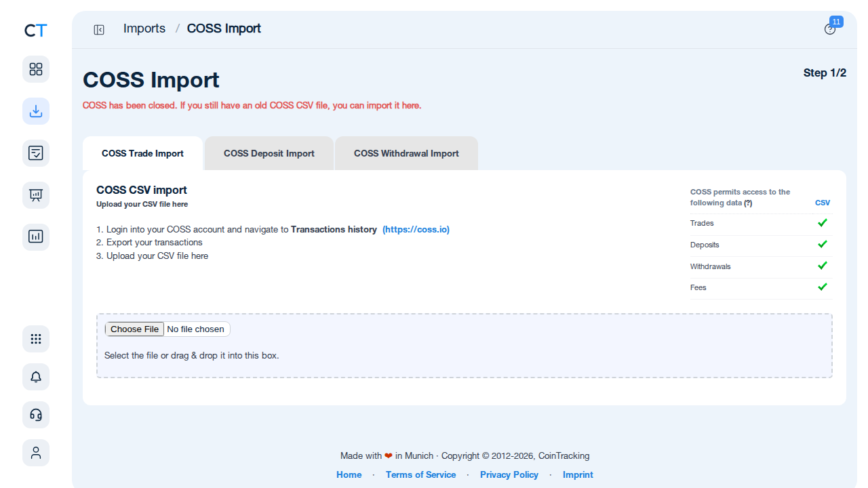Image resolution: width=868 pixels, height=488 pixels.
Task: Open the import download icon in sidebar
Action: [x=36, y=111]
